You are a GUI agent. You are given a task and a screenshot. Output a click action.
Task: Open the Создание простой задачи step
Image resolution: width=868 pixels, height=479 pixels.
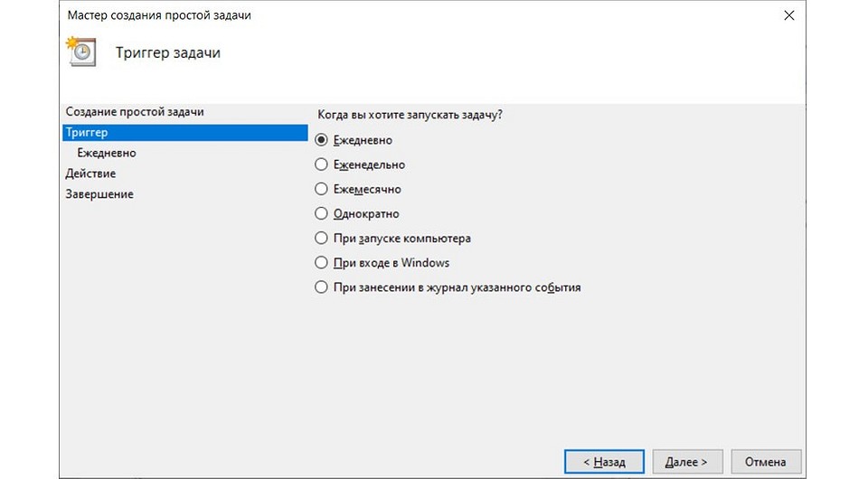(135, 111)
